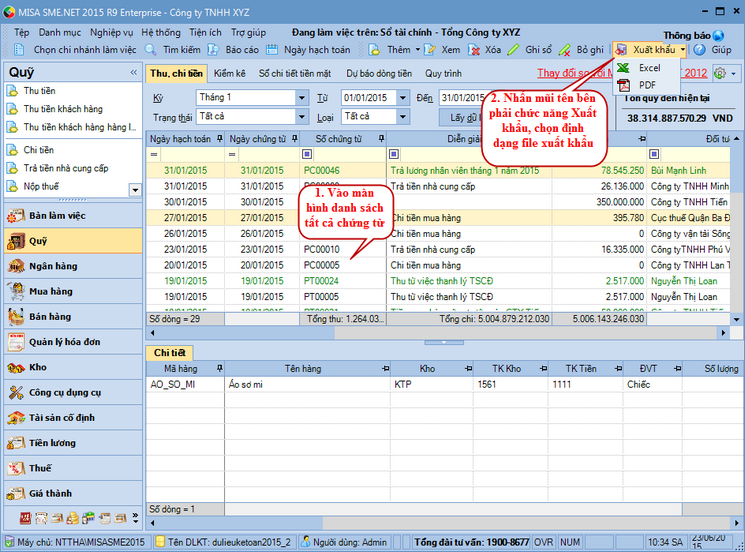Click the Số chứng từ filter operator box

click(x=307, y=154)
